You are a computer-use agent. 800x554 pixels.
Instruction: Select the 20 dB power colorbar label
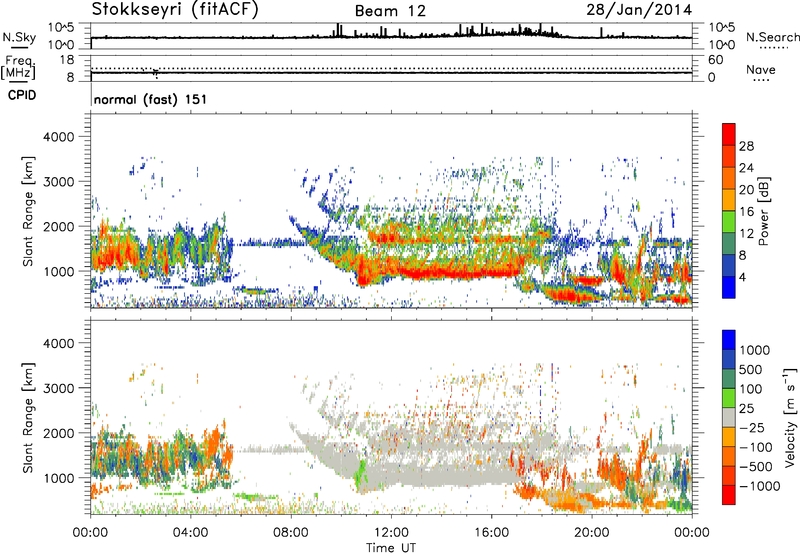[746, 190]
